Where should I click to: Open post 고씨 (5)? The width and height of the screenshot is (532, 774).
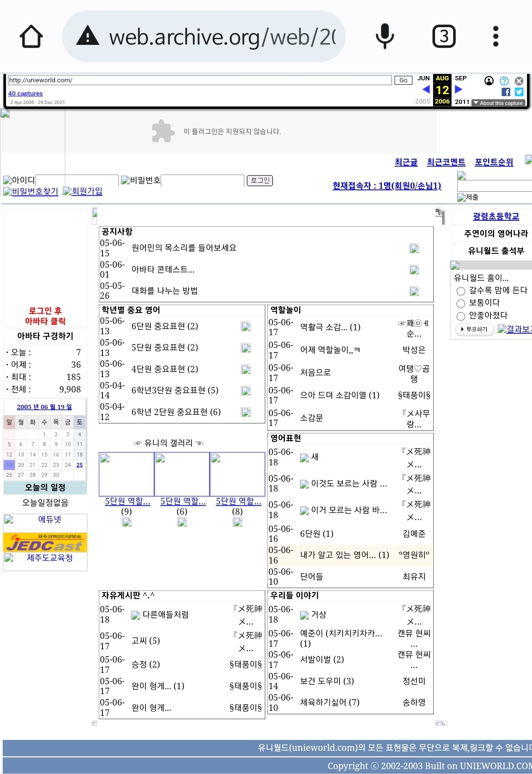(x=145, y=640)
